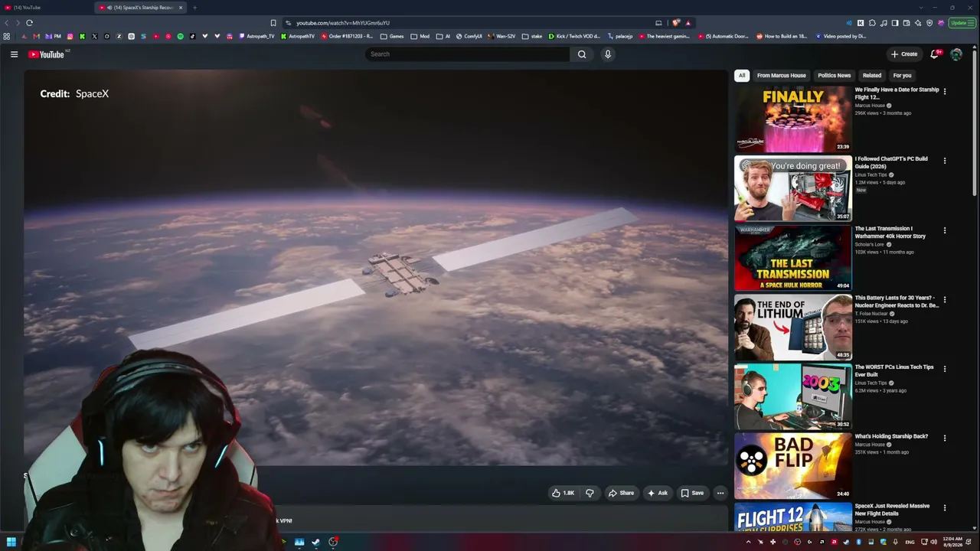Open options for Battery Lasts 30 Years video
The image size is (980, 551).
pyautogui.click(x=944, y=299)
